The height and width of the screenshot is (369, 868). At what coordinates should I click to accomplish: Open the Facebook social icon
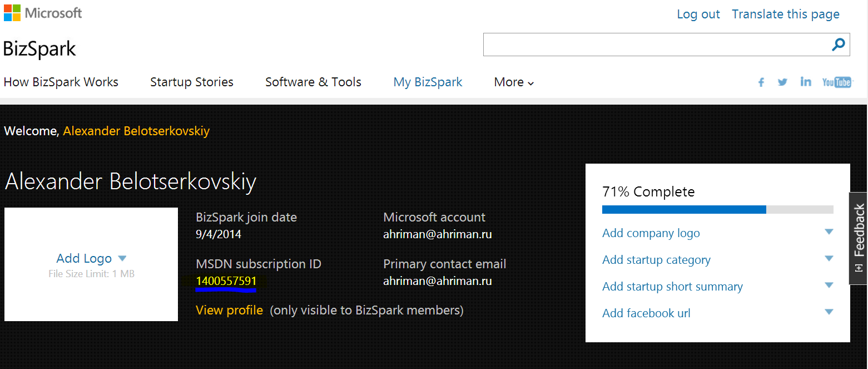761,82
